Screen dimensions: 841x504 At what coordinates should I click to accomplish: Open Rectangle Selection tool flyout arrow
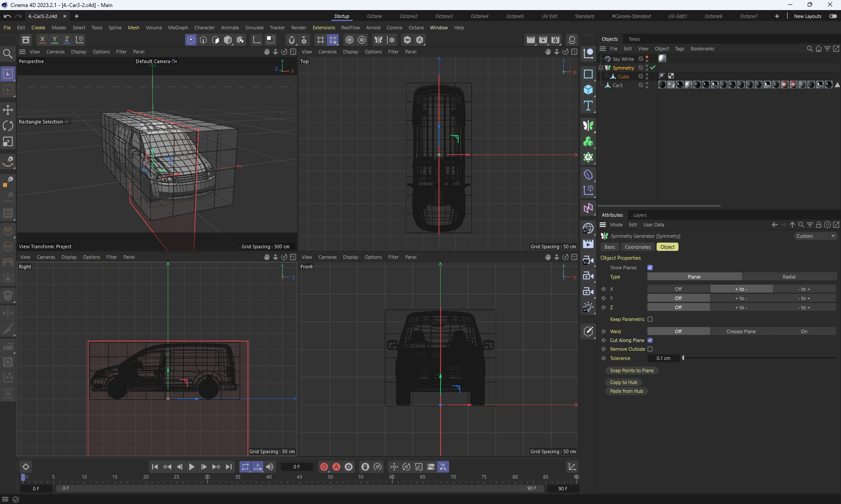67,122
